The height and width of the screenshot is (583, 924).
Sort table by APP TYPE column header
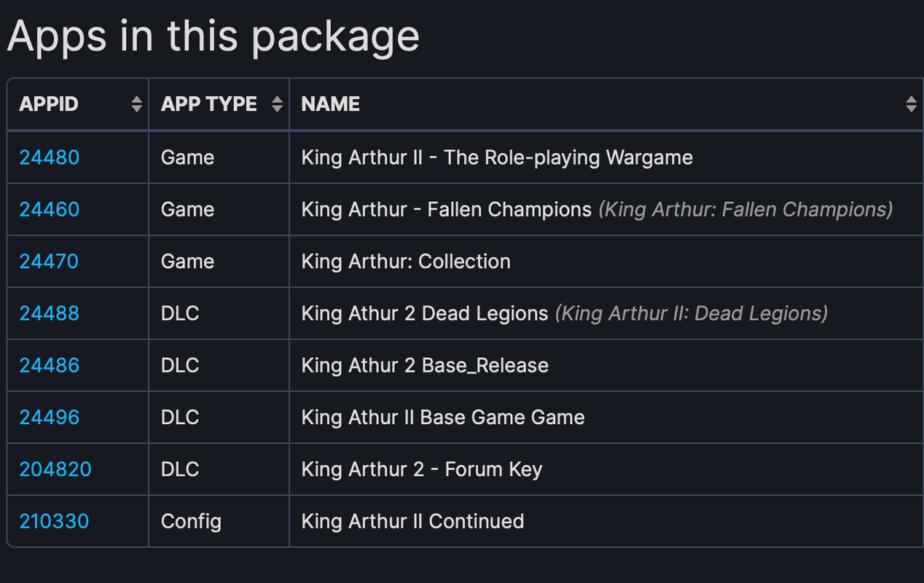point(209,104)
